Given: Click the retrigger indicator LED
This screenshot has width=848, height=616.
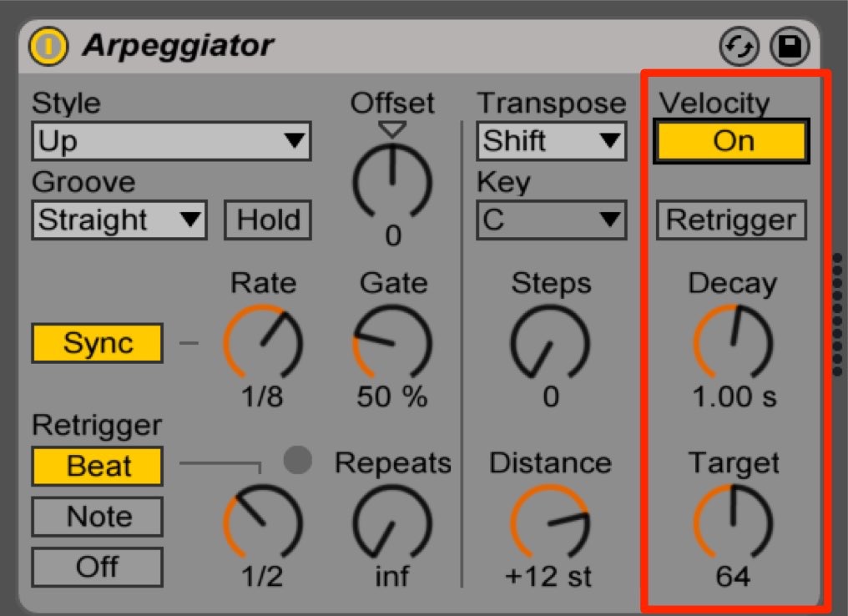Looking at the screenshot, I should click(297, 460).
